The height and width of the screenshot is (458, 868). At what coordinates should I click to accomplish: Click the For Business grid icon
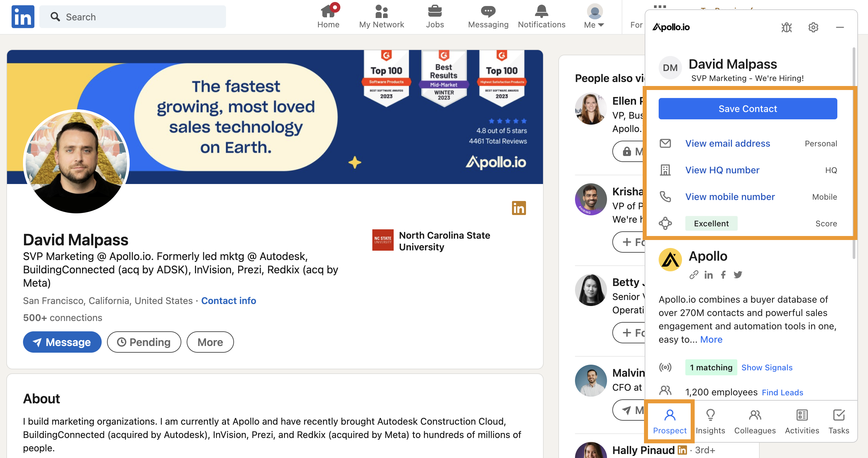click(x=660, y=7)
